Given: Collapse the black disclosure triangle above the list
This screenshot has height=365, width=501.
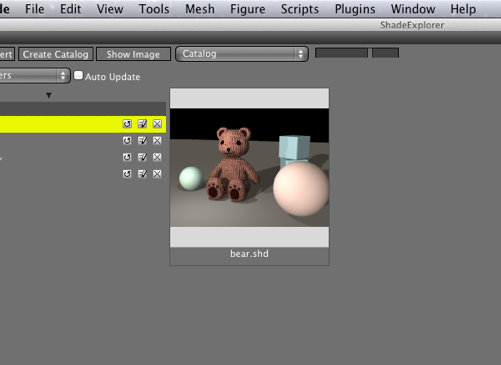Looking at the screenshot, I should tap(49, 95).
